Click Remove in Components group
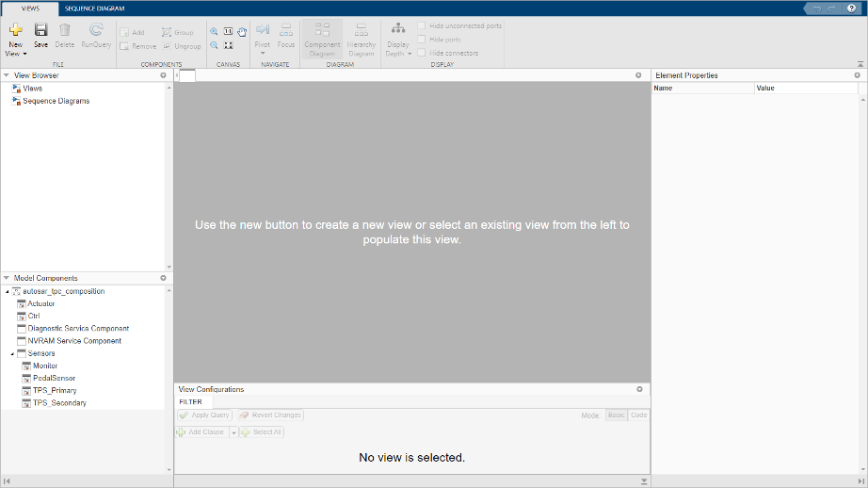 138,46
